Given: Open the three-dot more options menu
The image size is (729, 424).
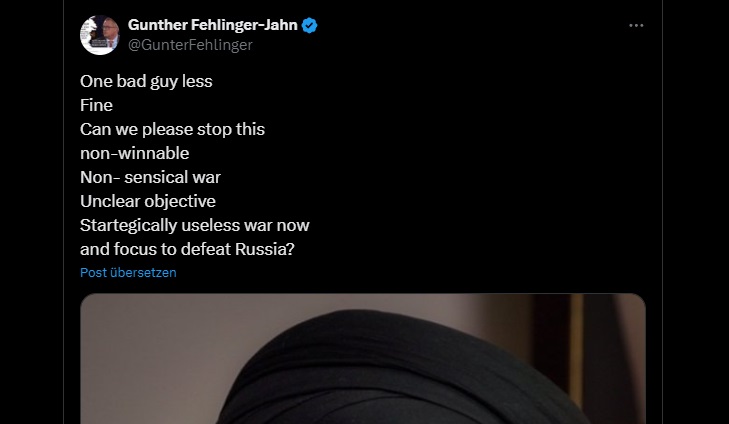Looking at the screenshot, I should 636,26.
